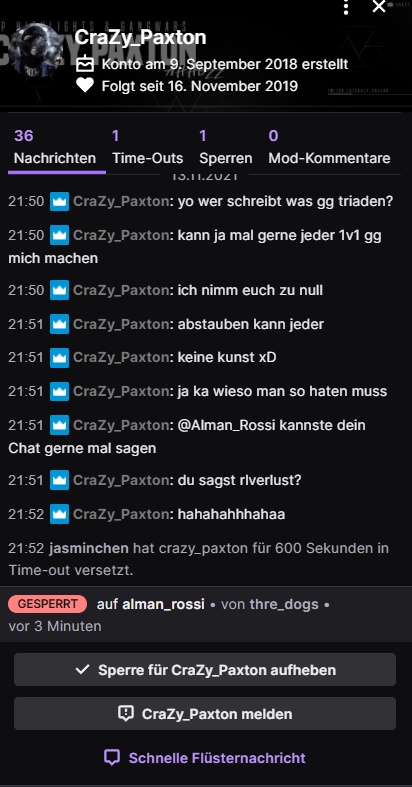This screenshot has height=787, width=412.
Task: Click the account creation cake icon
Action: click(85, 64)
